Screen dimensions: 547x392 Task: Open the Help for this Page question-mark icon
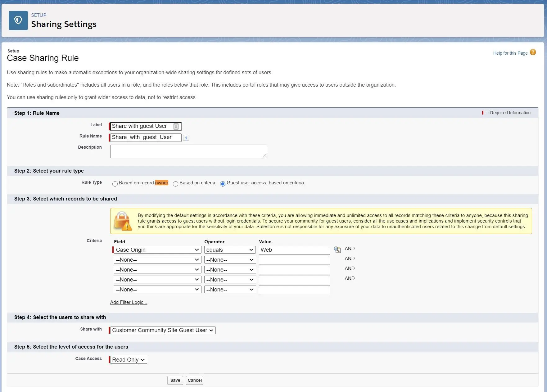tap(533, 52)
